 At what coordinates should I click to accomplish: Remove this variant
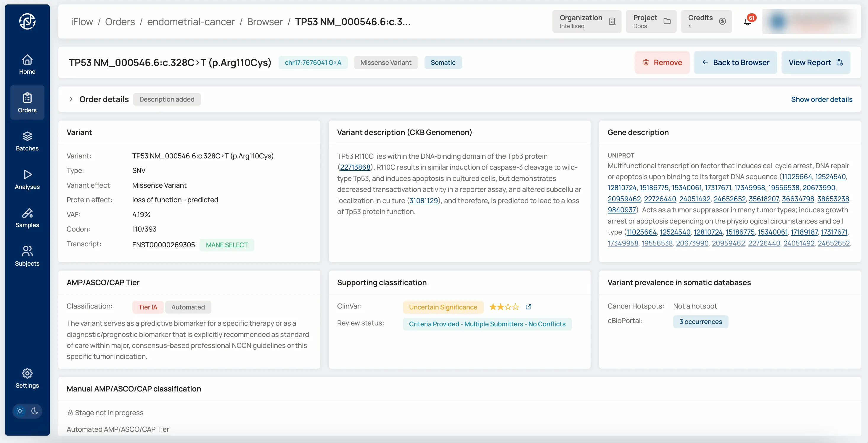tap(662, 62)
